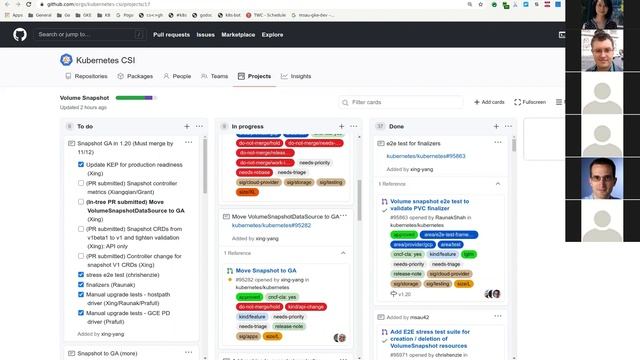Viewport: 640px width, 360px height.
Task: Check Move VolumeSnapshotDataSource to GA task
Action: click(81, 202)
